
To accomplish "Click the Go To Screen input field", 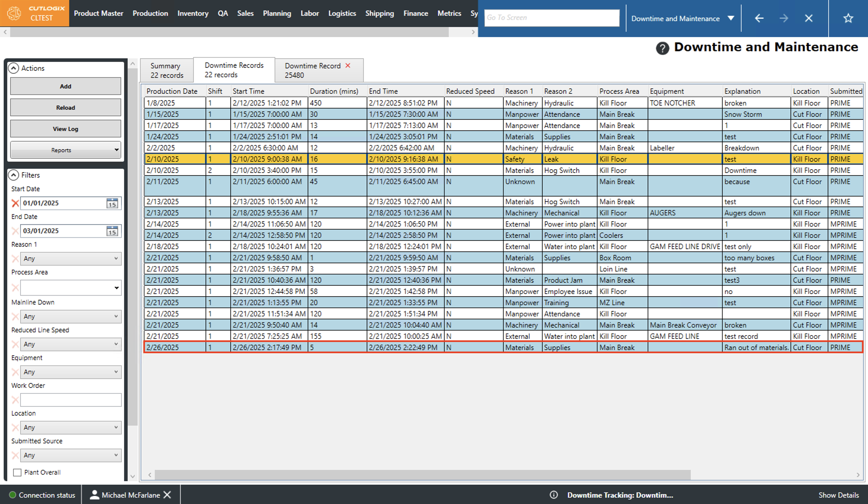I will click(x=551, y=18).
